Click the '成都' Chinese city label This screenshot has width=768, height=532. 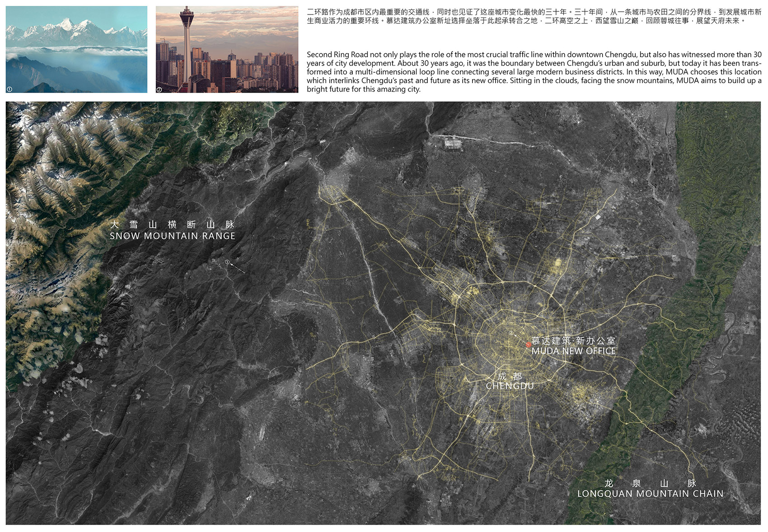(510, 376)
